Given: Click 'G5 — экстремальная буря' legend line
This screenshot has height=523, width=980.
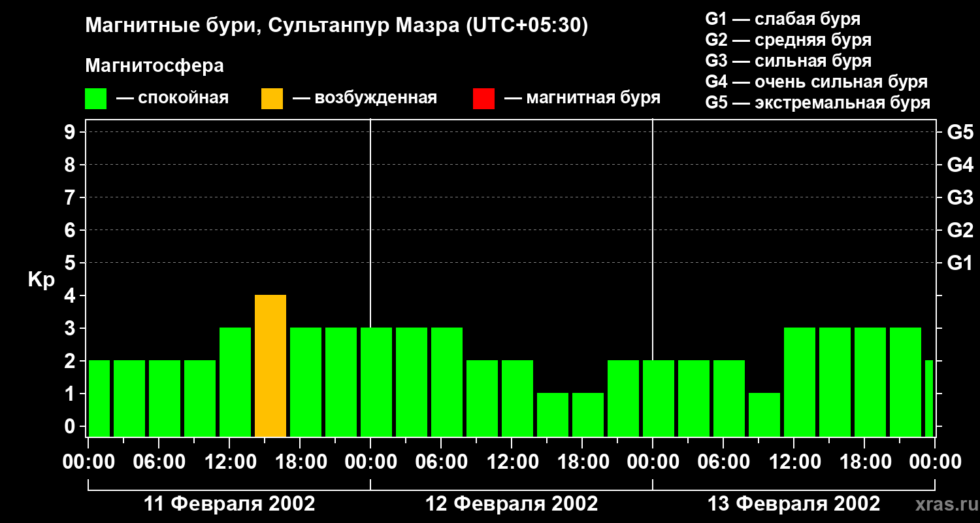Looking at the screenshot, I should pos(818,103).
